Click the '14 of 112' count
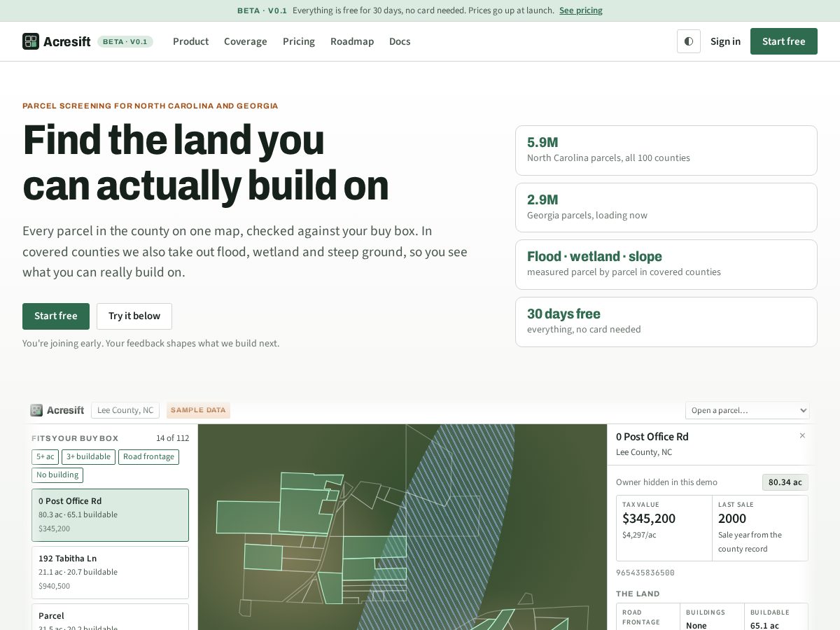Image resolution: width=840 pixels, height=630 pixels. [172, 438]
